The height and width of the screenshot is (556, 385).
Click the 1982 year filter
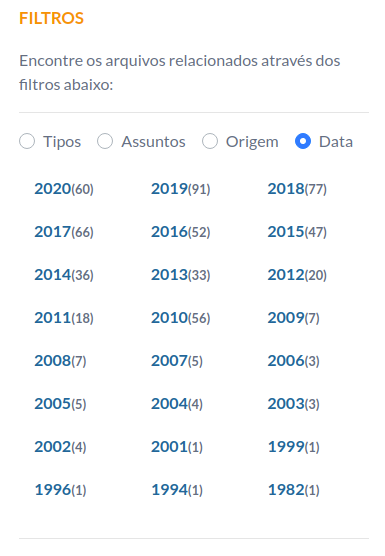[x=294, y=490]
